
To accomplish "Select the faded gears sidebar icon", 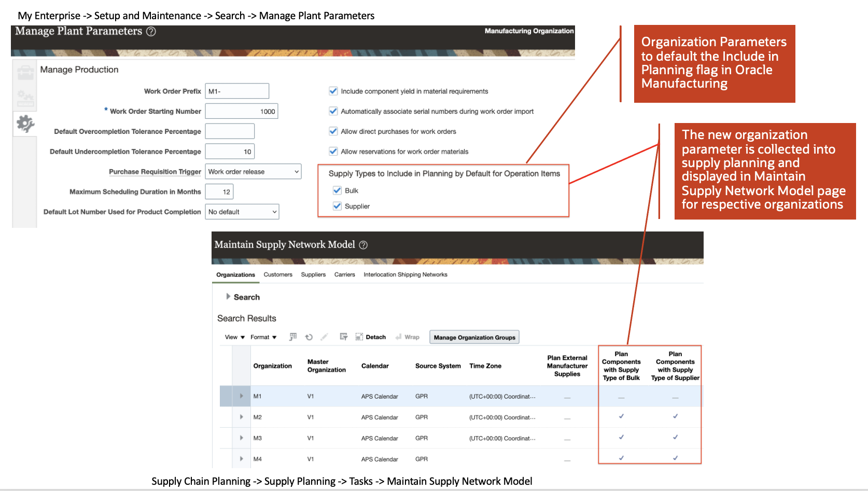I will pyautogui.click(x=25, y=98).
